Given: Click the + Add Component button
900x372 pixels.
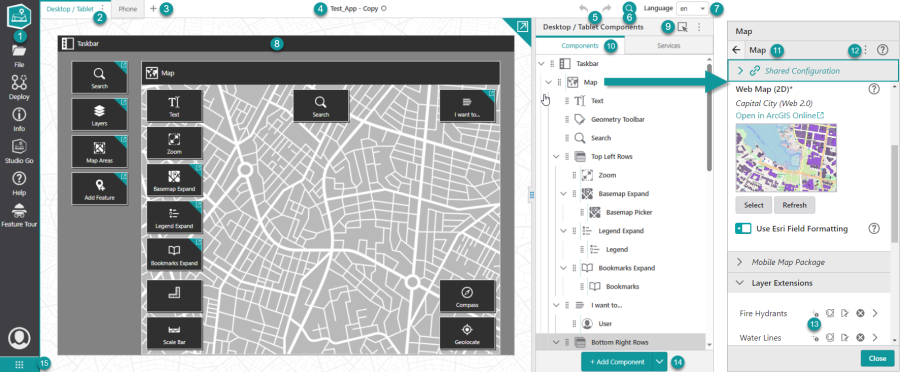Looking at the screenshot, I should point(617,362).
